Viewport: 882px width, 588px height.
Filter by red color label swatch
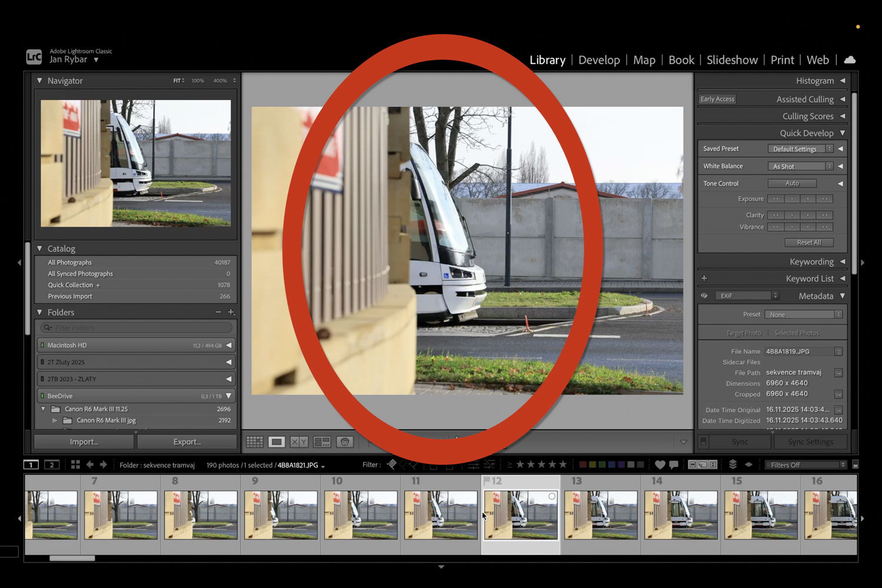tap(583, 465)
